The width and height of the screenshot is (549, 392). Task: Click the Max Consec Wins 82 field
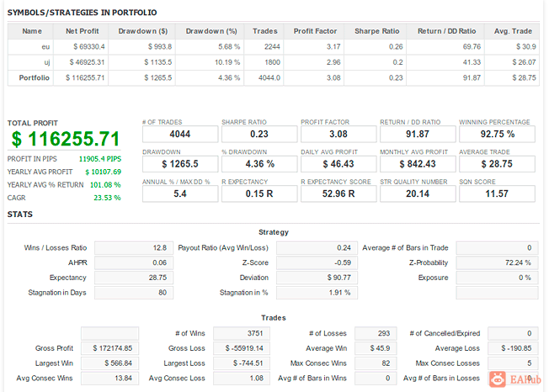click(x=376, y=363)
